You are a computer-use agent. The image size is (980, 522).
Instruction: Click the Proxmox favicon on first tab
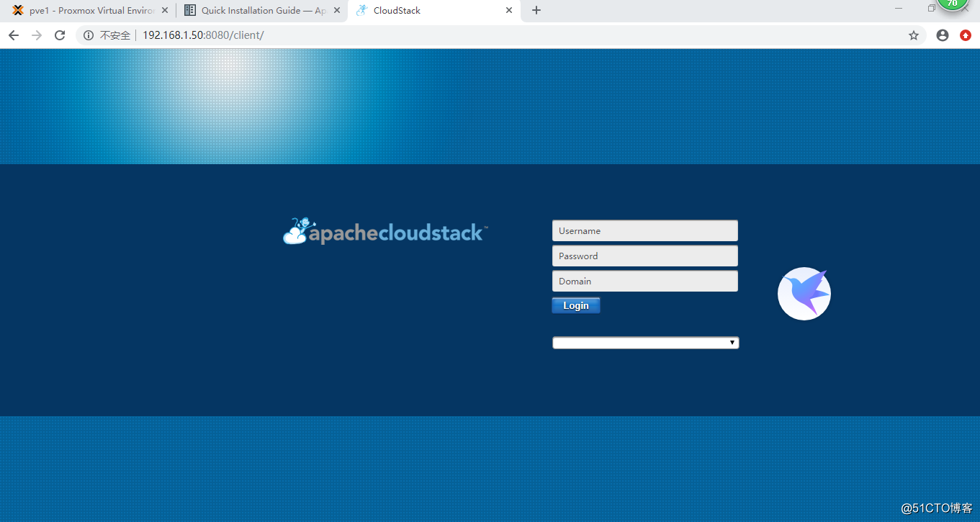click(18, 11)
